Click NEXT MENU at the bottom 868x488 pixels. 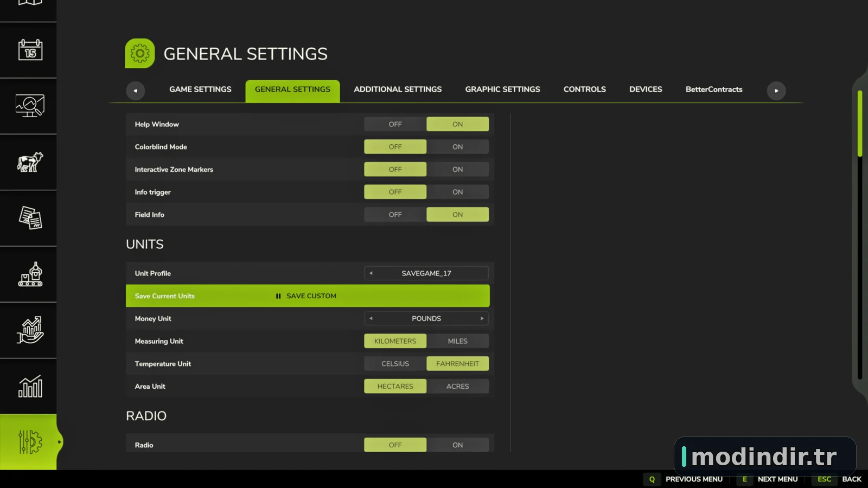(777, 479)
